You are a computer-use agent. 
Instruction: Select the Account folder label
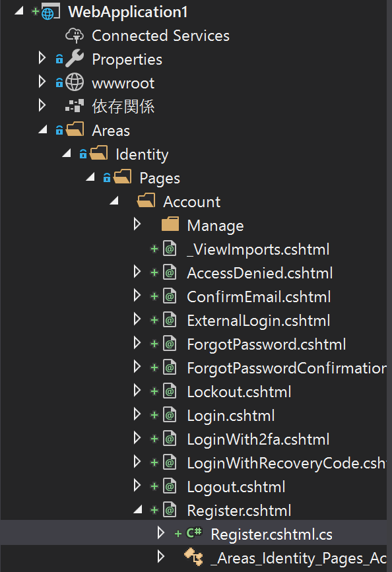point(191,202)
